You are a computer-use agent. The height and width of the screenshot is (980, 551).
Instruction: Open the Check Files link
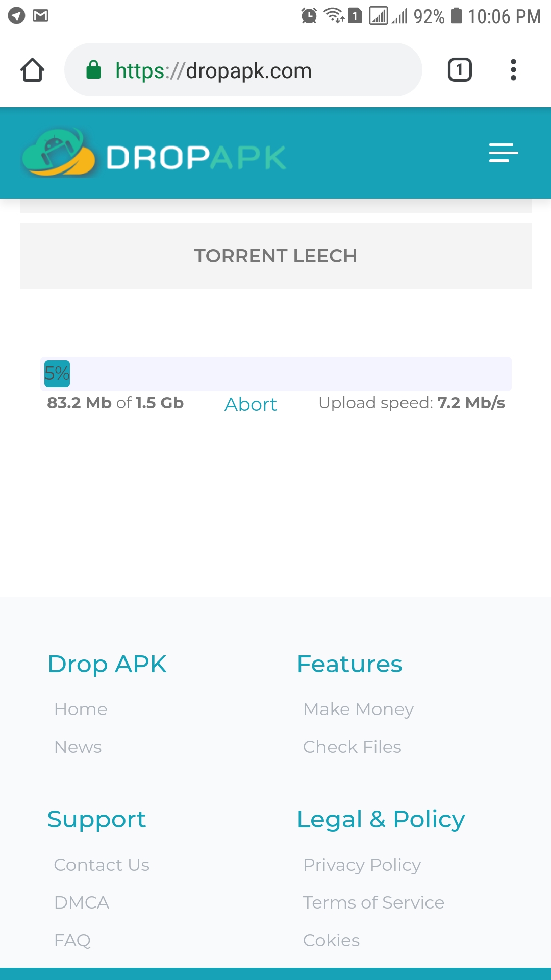coord(352,747)
